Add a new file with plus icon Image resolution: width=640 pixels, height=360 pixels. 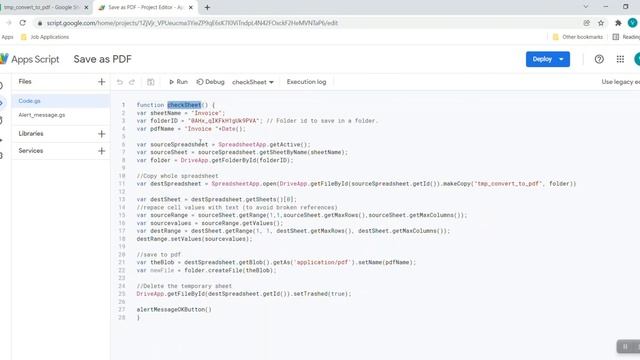pyautogui.click(x=102, y=82)
